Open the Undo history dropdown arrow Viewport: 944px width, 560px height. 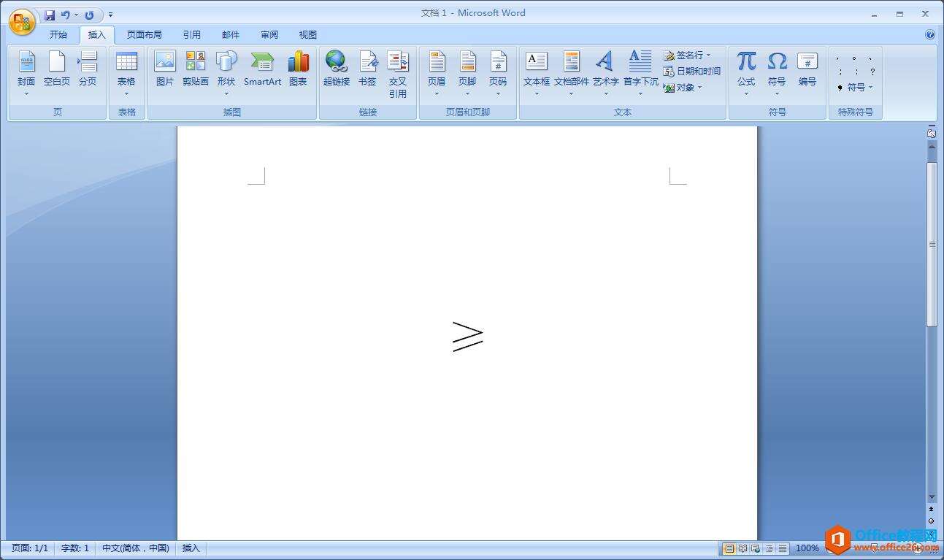[x=76, y=15]
